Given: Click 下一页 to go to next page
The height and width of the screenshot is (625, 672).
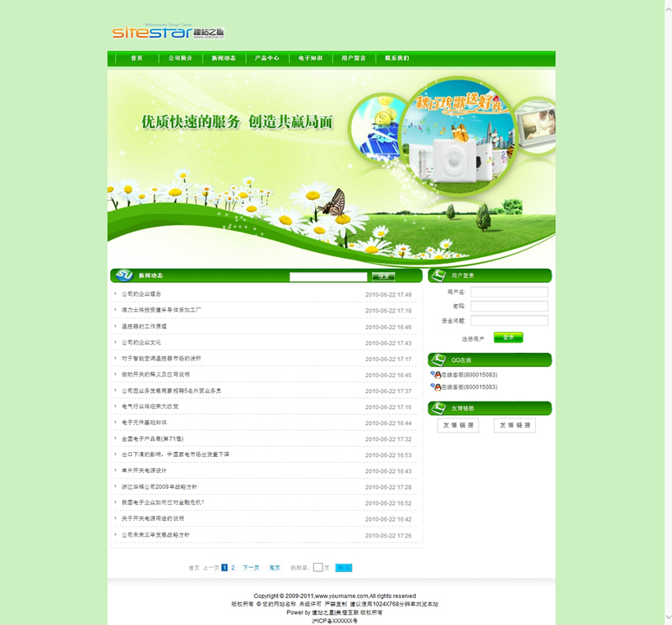Looking at the screenshot, I should 250,568.
